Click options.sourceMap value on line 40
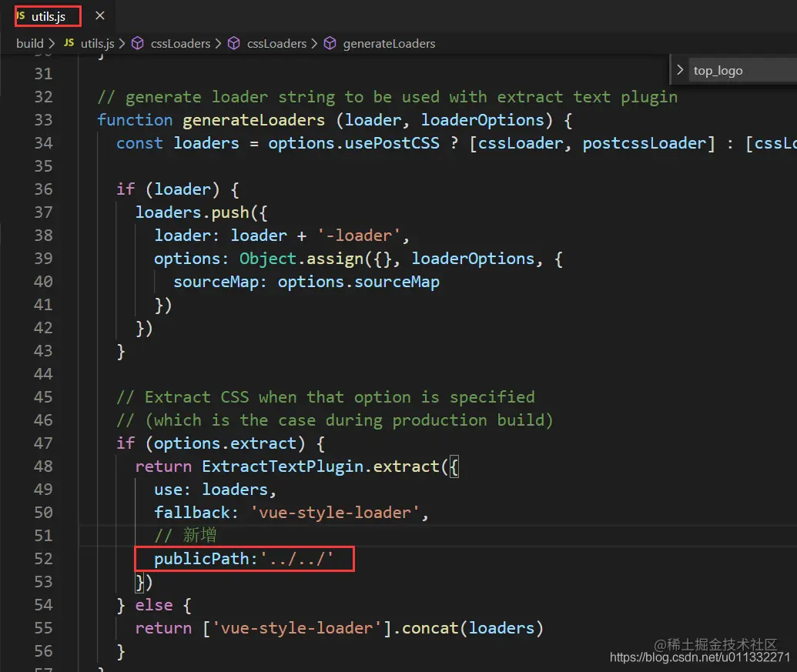 point(358,282)
